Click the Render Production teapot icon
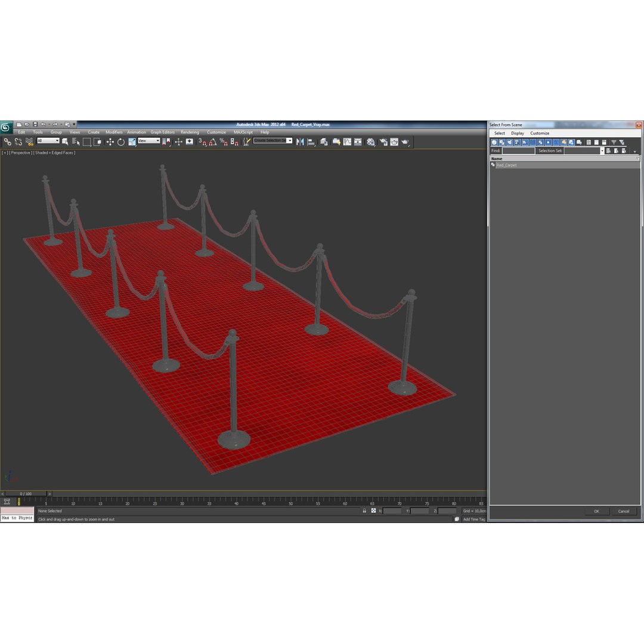Image resolution: width=644 pixels, height=644 pixels. (x=405, y=142)
